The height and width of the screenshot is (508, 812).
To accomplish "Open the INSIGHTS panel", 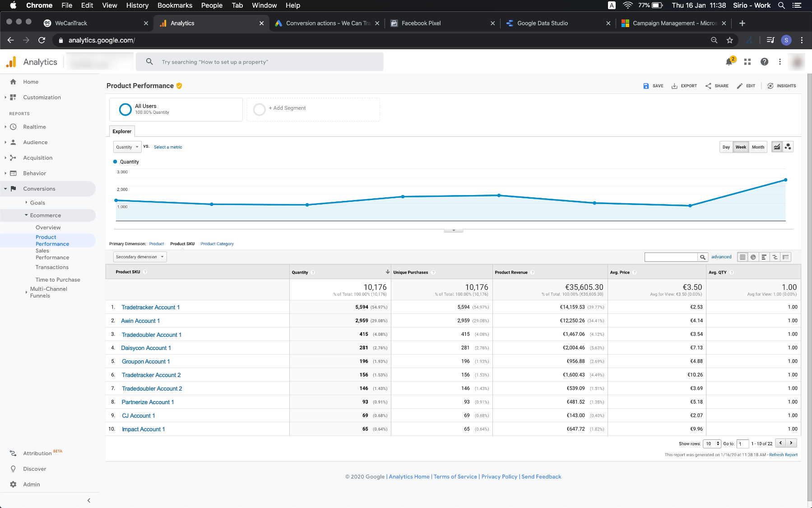I will (782, 86).
